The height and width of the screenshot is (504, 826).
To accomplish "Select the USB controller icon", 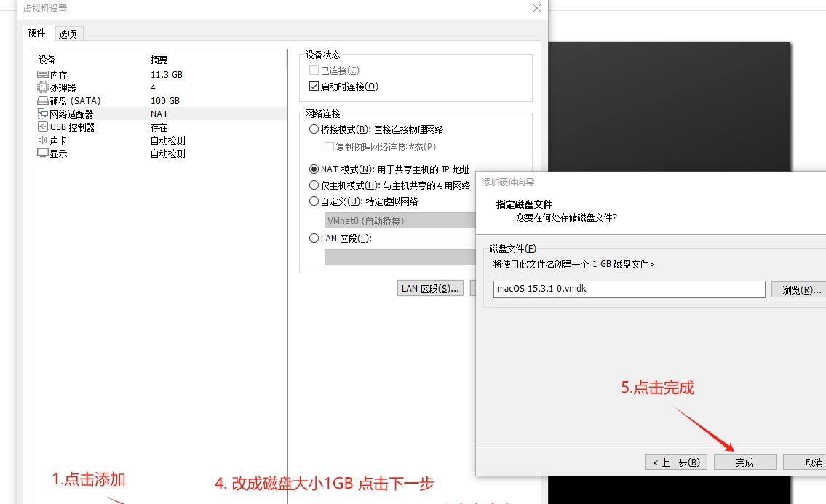I will coord(43,127).
